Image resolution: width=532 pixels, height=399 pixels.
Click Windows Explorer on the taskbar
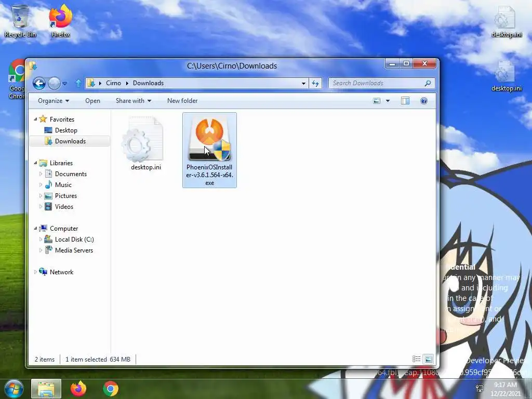pyautogui.click(x=46, y=389)
